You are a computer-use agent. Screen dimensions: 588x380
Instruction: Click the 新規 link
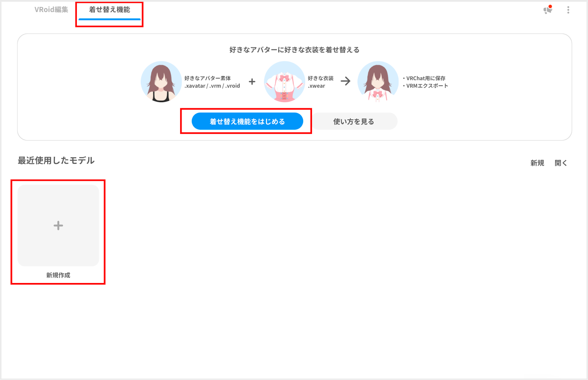point(537,163)
